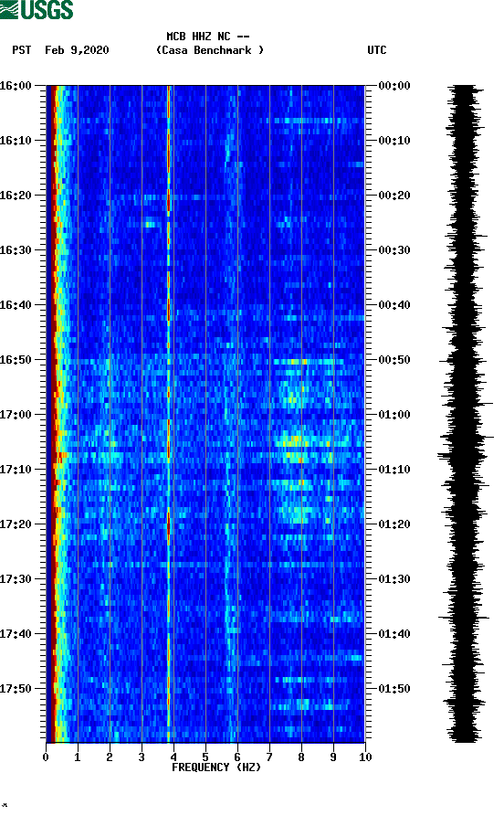This screenshot has width=504, height=815.
Task: Click the USGS logo
Action: pyautogui.click(x=37, y=9)
